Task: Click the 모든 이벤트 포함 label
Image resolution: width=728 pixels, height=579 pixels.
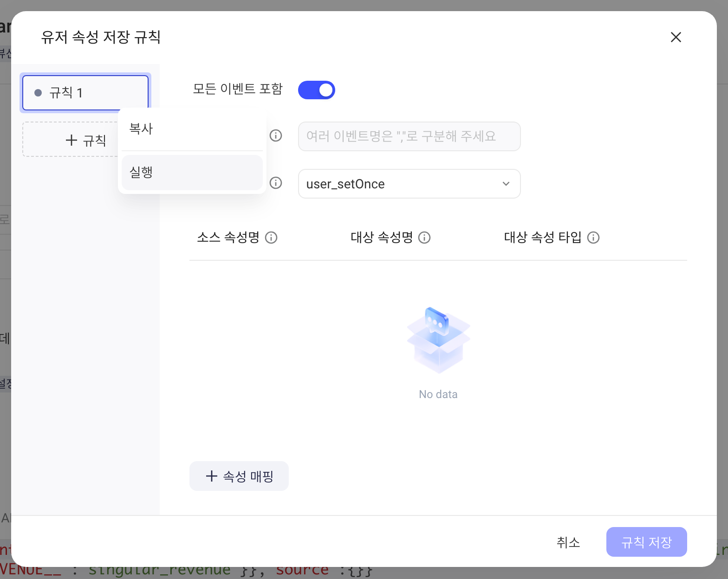Action: [238, 89]
